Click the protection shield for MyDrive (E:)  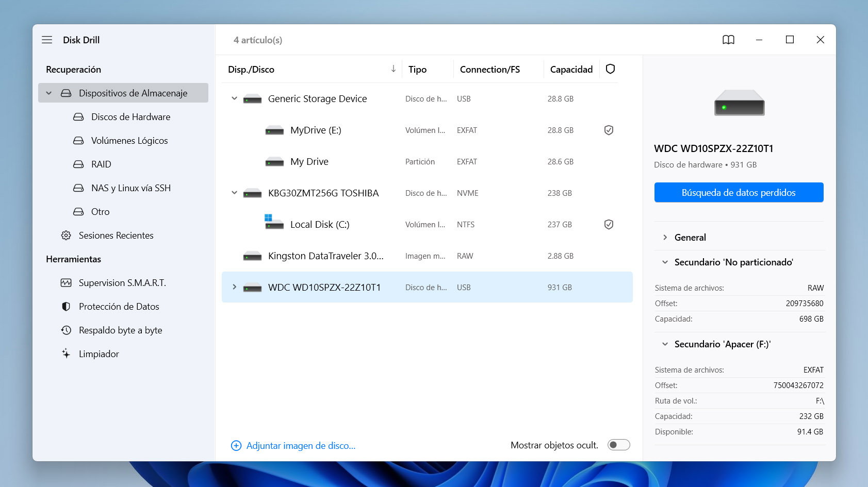[x=609, y=130]
